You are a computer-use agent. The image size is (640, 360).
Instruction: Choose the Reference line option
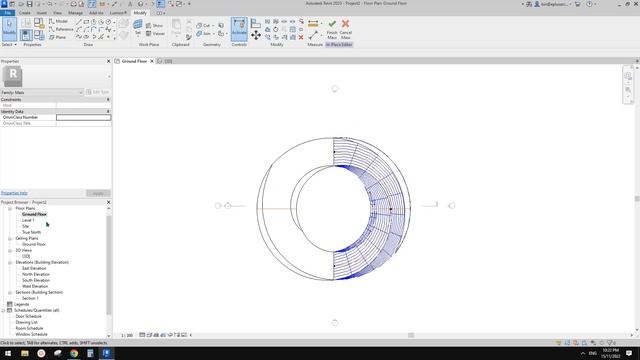pos(61,29)
